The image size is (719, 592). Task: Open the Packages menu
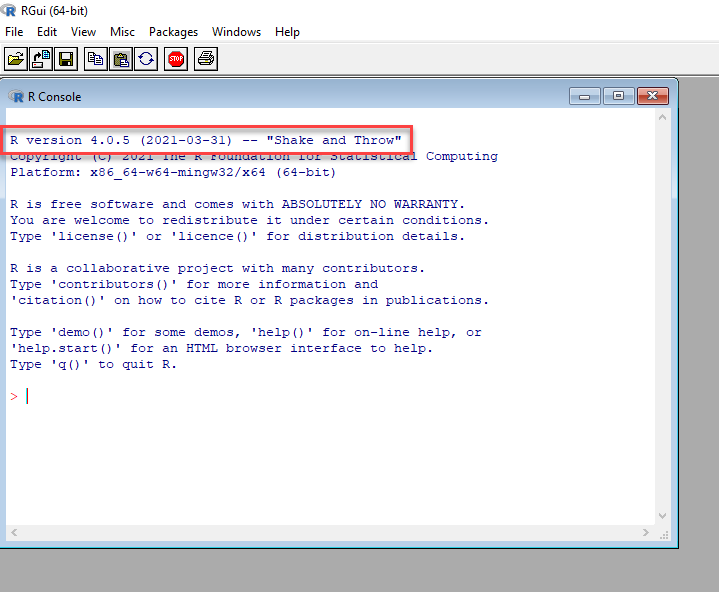(x=173, y=32)
